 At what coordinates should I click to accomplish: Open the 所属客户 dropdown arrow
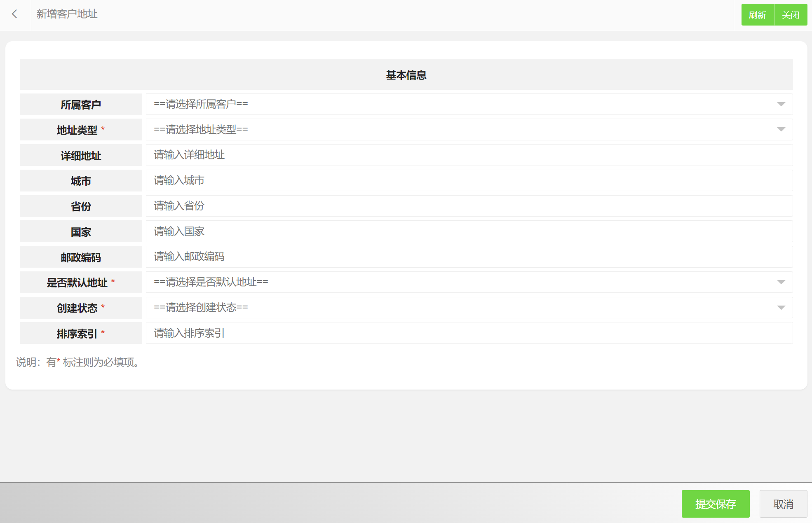click(781, 104)
